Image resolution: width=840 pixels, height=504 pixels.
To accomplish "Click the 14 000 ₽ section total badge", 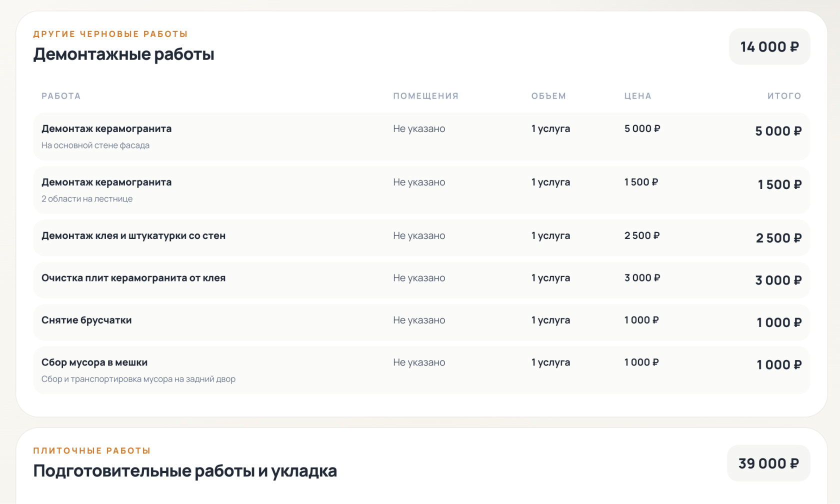I will pos(769,46).
